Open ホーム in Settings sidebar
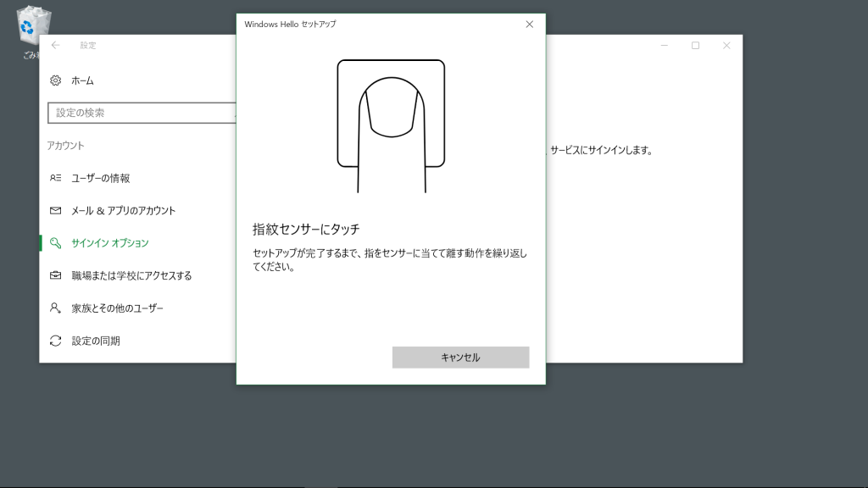The width and height of the screenshot is (868, 488). click(82, 80)
